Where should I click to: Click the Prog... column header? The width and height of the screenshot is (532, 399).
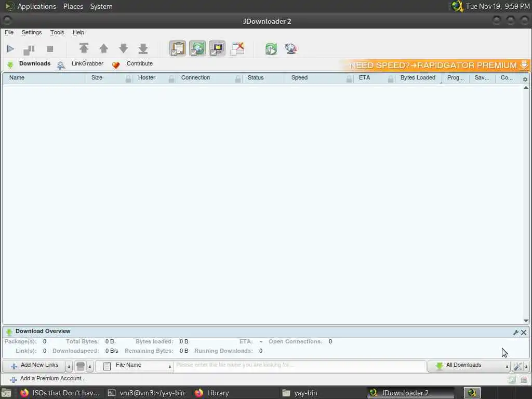tap(455, 78)
